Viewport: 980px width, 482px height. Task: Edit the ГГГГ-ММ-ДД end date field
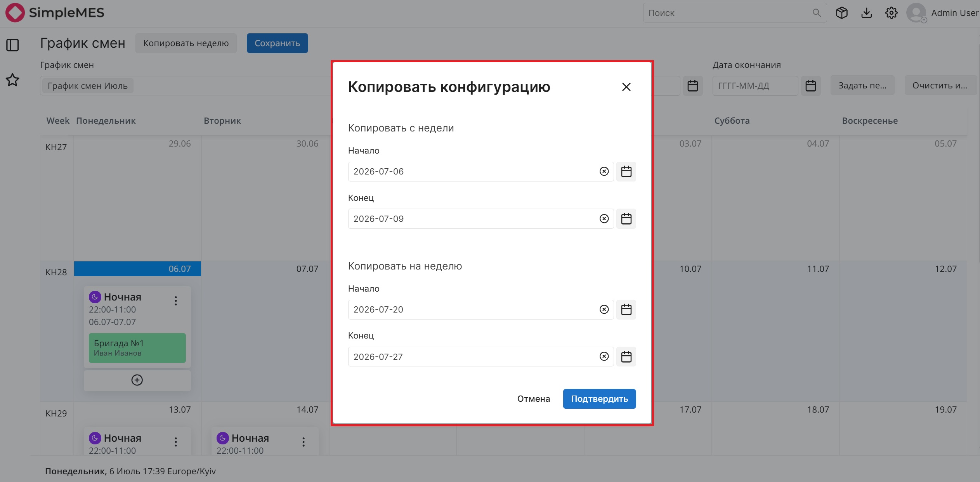tap(755, 86)
